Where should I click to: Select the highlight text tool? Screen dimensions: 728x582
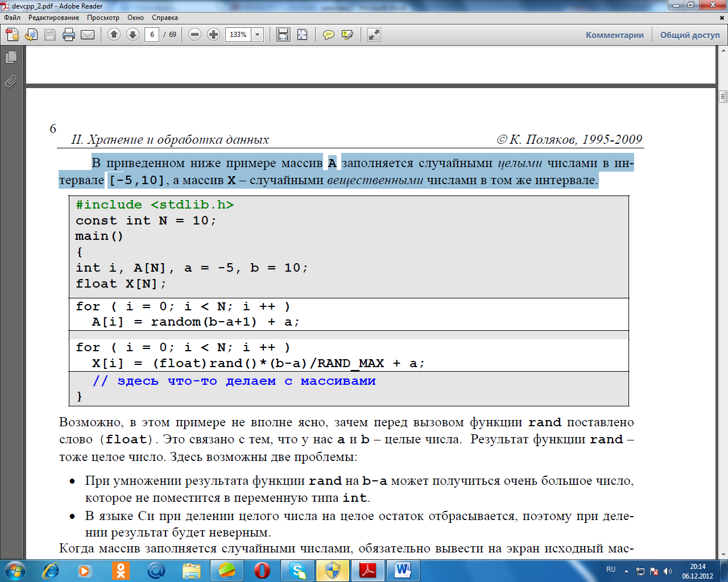tap(347, 35)
